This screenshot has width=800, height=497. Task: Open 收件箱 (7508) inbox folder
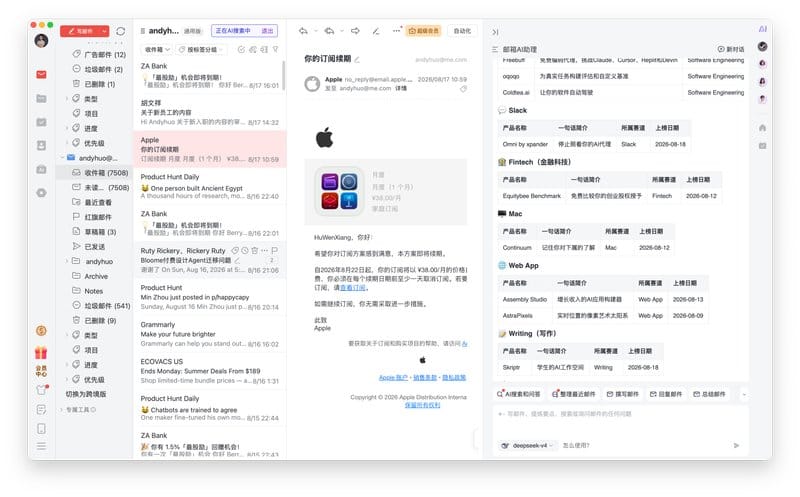(100, 172)
